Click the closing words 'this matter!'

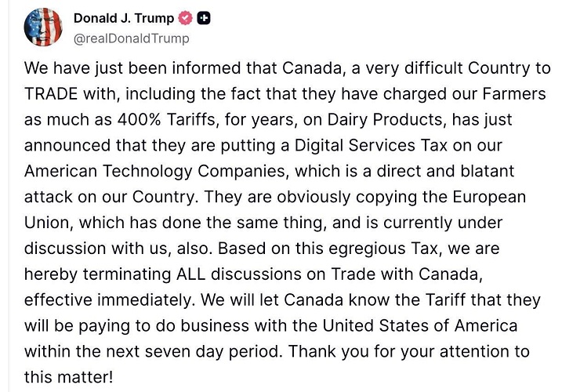pyautogui.click(x=68, y=377)
